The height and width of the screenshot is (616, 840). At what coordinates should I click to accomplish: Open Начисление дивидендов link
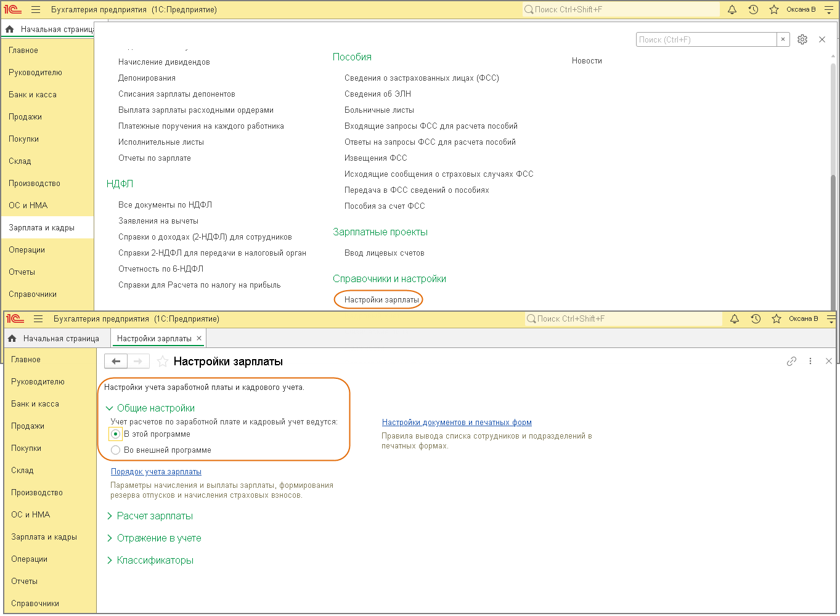(x=164, y=62)
